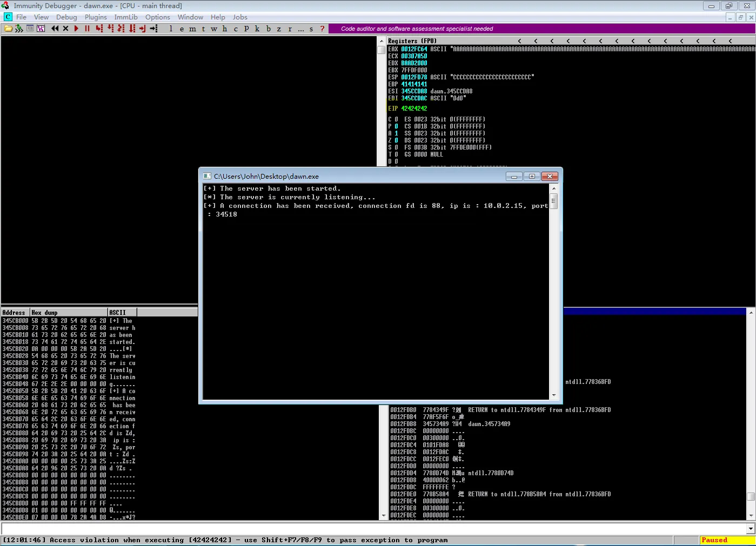756x546 pixels.
Task: Show Patches with 'P' button
Action: [246, 29]
